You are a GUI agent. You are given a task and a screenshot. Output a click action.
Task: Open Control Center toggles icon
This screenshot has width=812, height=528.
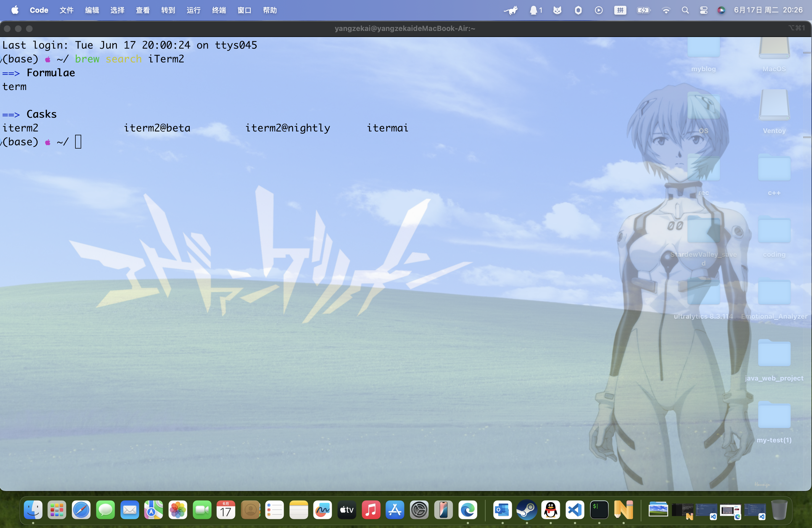point(703,10)
